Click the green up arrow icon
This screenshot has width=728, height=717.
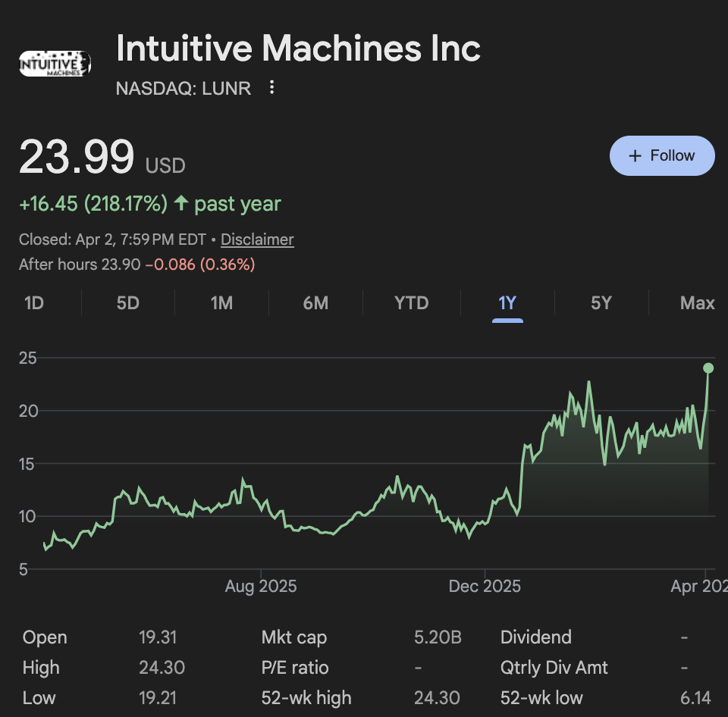click(180, 204)
